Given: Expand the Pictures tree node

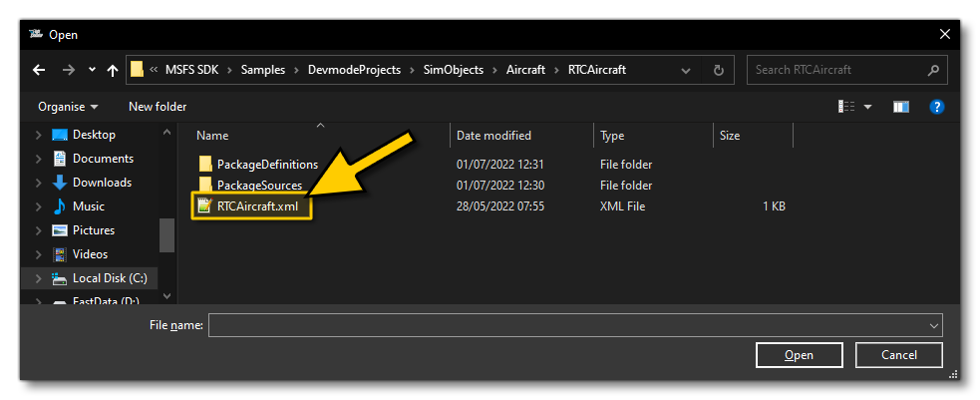Looking at the screenshot, I should (x=38, y=230).
